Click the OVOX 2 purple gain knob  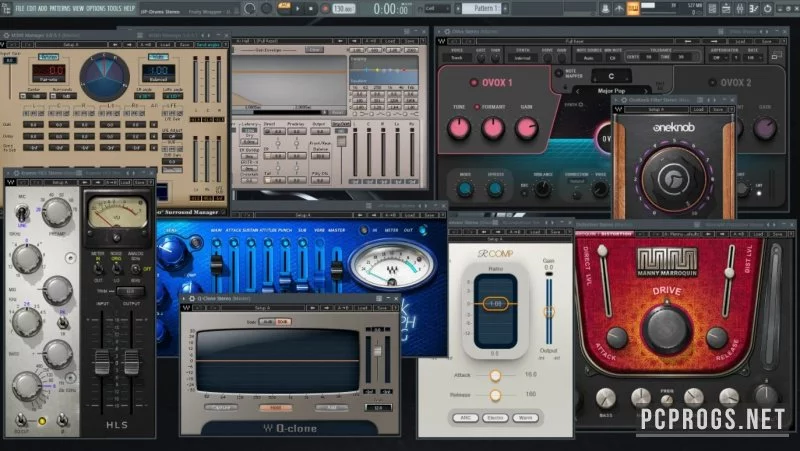click(x=765, y=128)
